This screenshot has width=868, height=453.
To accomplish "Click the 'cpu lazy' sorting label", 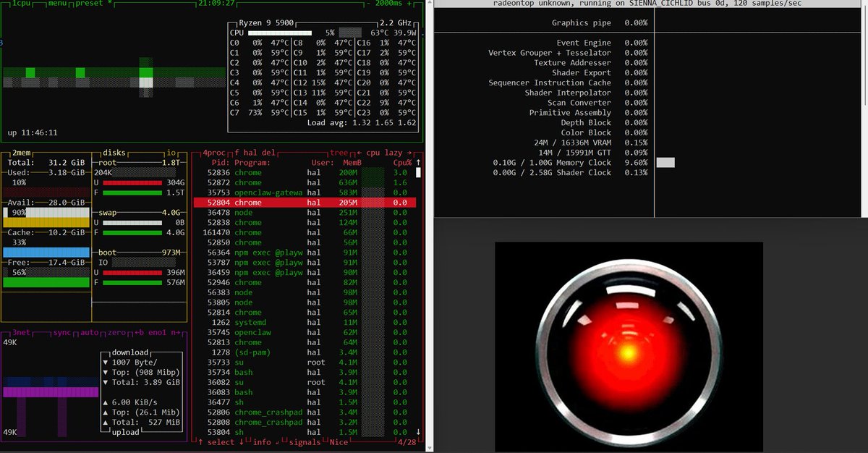I will click(x=384, y=153).
